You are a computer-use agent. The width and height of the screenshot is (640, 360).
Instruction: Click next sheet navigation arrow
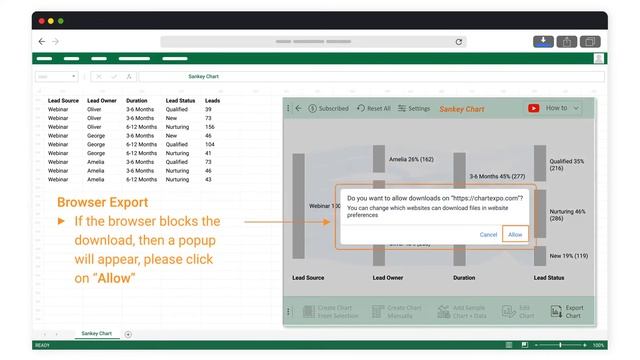[x=56, y=334]
